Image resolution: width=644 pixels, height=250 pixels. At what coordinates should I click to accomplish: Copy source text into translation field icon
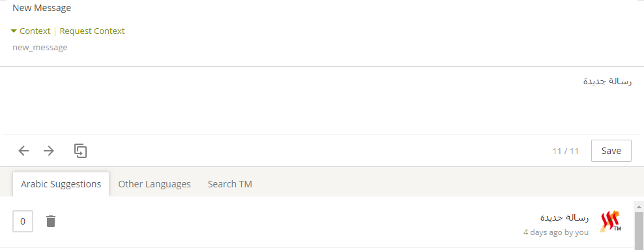(x=81, y=151)
